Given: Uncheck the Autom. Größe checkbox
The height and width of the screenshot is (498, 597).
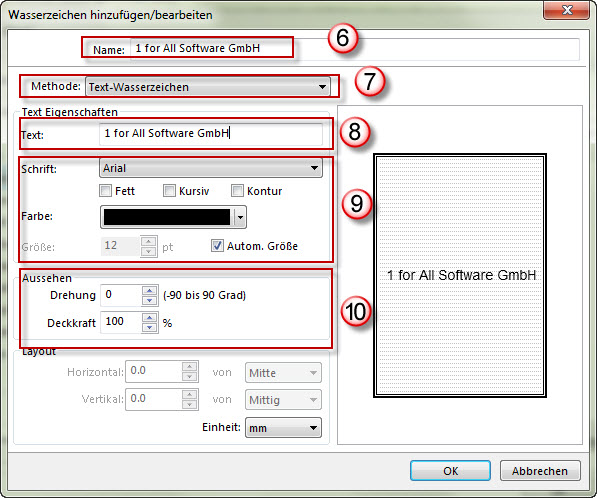Looking at the screenshot, I should click(217, 246).
